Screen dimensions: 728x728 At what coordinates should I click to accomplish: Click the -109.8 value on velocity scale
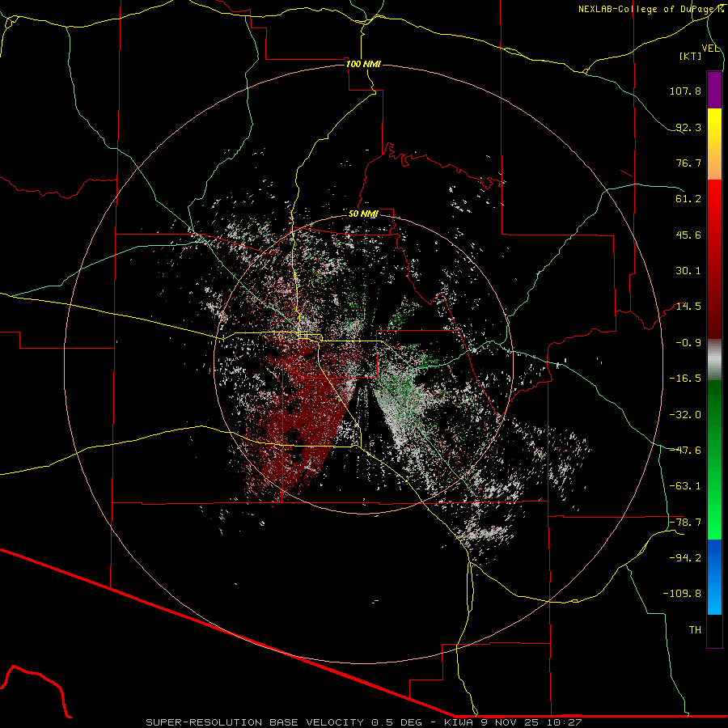[682, 594]
